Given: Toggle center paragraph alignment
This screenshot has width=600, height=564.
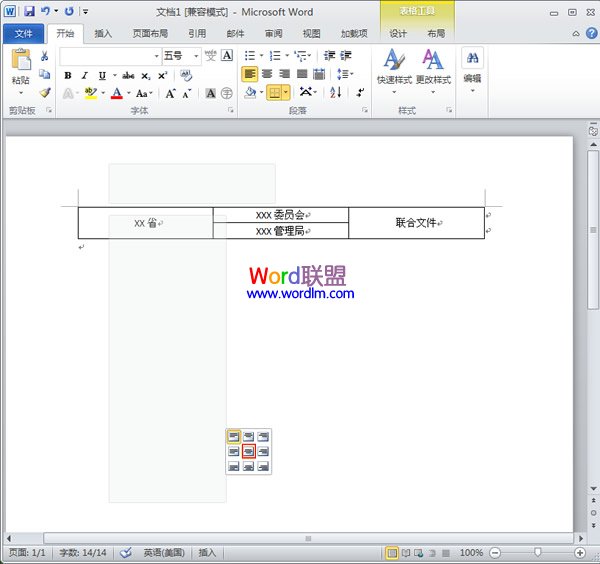Looking at the screenshot, I should [x=267, y=74].
